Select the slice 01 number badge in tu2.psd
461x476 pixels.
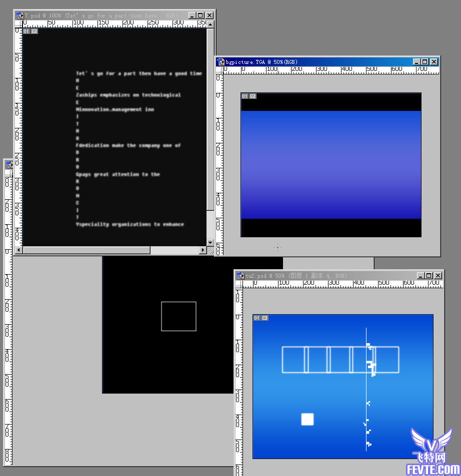click(x=257, y=318)
